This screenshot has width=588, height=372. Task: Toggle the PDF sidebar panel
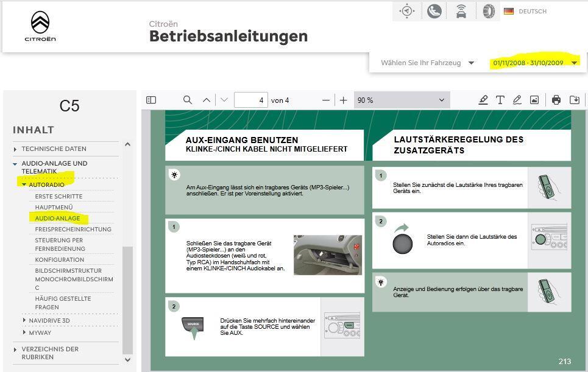pos(151,100)
